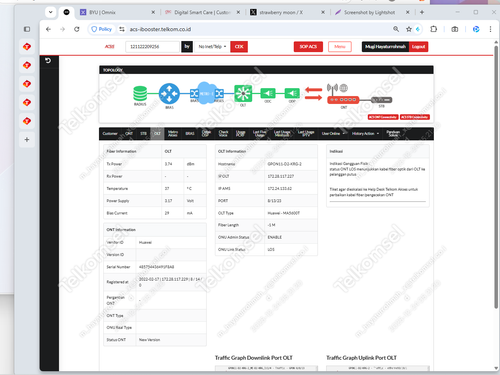Close the Screenshot by Lightshot tab
The width and height of the screenshot is (500, 375).
click(x=407, y=12)
